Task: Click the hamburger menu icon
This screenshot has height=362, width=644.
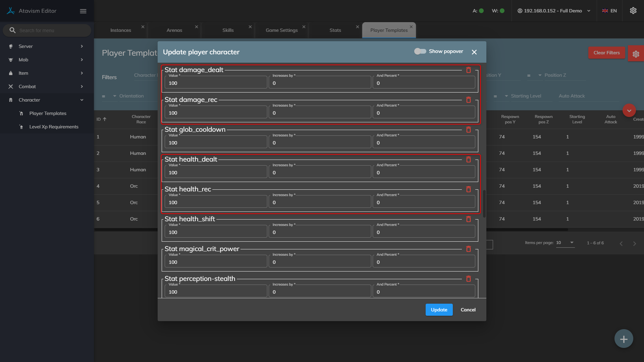Action: 83,11
